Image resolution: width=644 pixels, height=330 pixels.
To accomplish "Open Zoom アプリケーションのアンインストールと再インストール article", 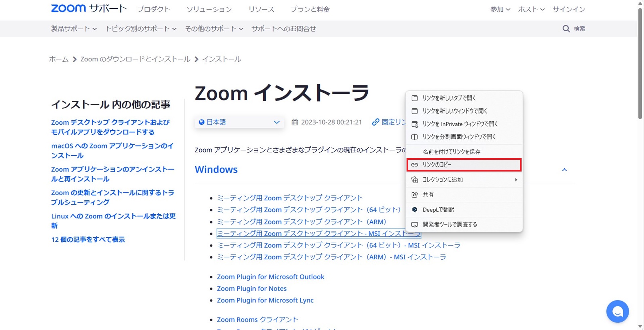I will coord(113,174).
